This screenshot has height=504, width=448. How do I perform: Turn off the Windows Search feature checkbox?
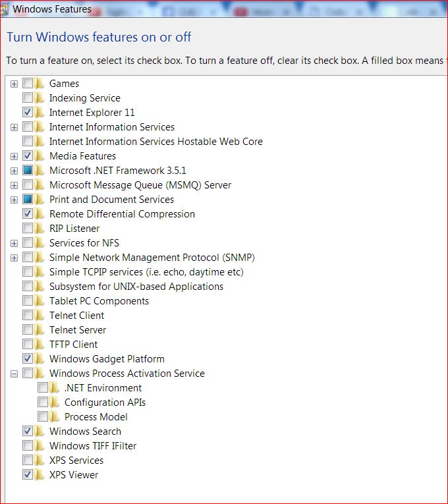click(x=28, y=431)
